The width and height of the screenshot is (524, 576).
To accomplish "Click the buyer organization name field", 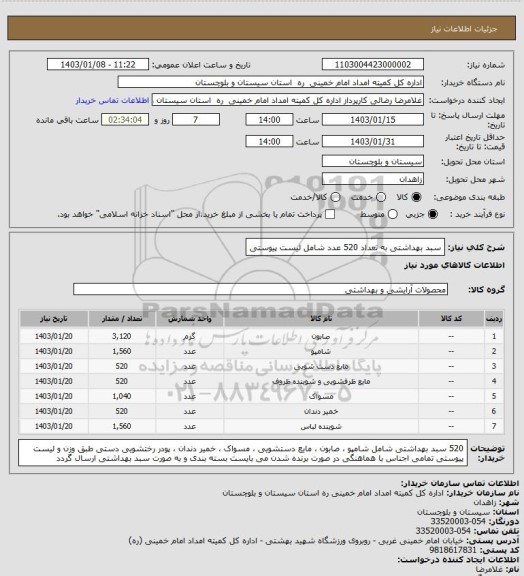I will click(270, 82).
